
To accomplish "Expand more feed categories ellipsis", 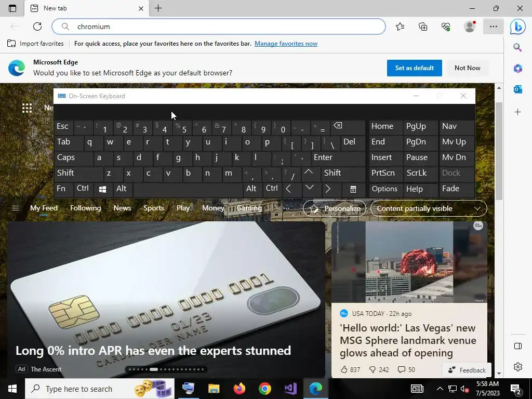I will point(286,208).
